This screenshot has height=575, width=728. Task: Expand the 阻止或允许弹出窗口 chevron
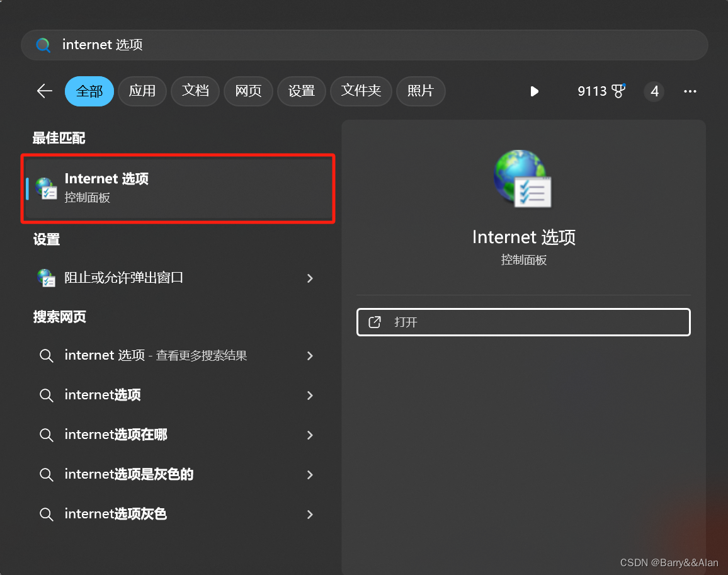coord(310,278)
